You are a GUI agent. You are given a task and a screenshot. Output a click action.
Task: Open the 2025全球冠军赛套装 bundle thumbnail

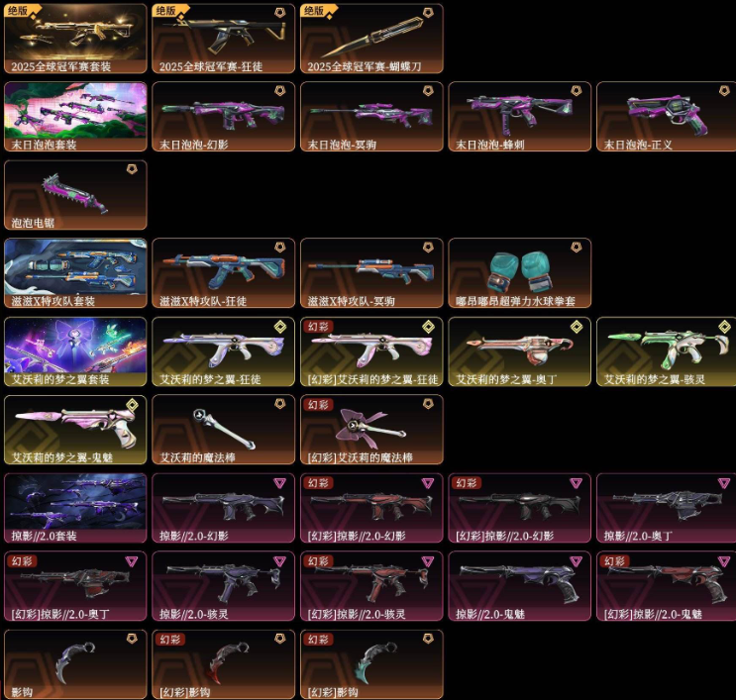[x=75, y=39]
